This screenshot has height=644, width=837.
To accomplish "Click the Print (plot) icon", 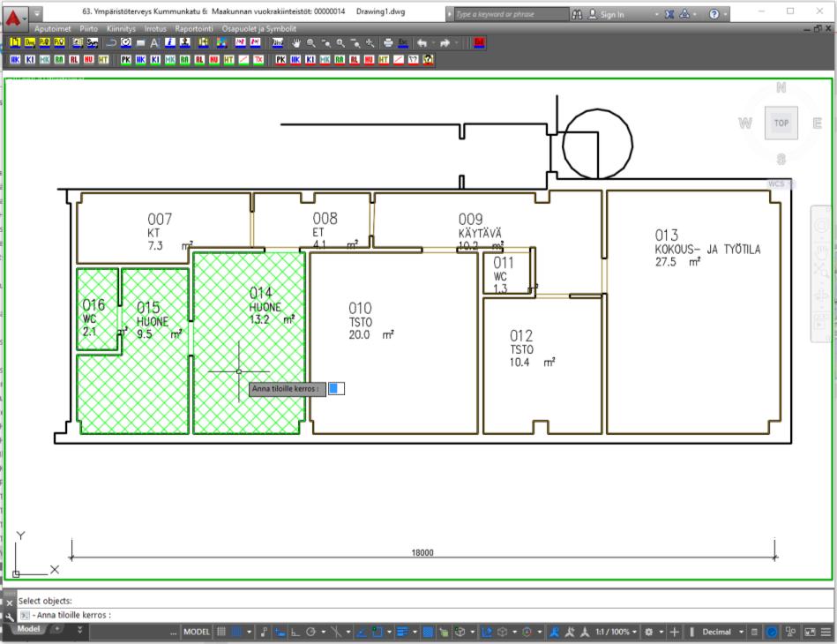I will [388, 42].
